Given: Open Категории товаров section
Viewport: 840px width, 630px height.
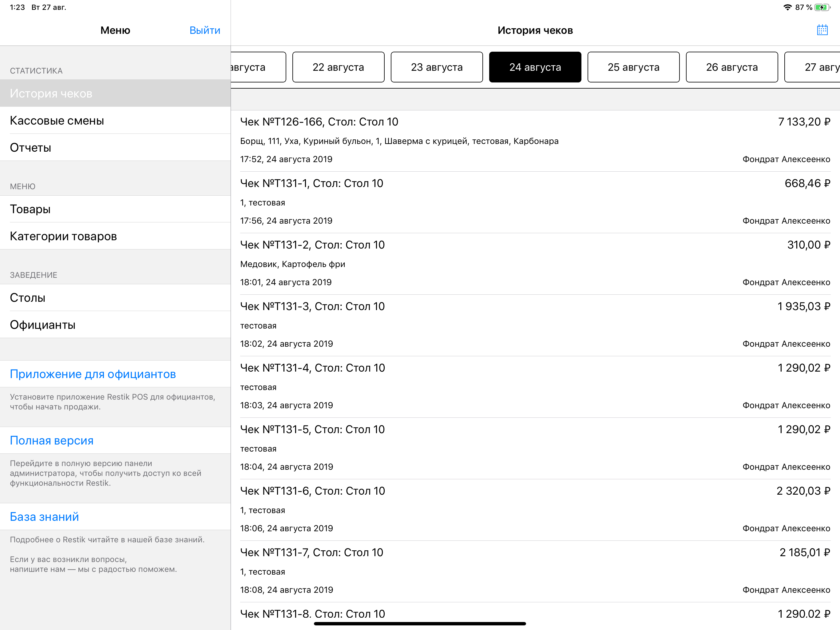Looking at the screenshot, I should click(63, 236).
